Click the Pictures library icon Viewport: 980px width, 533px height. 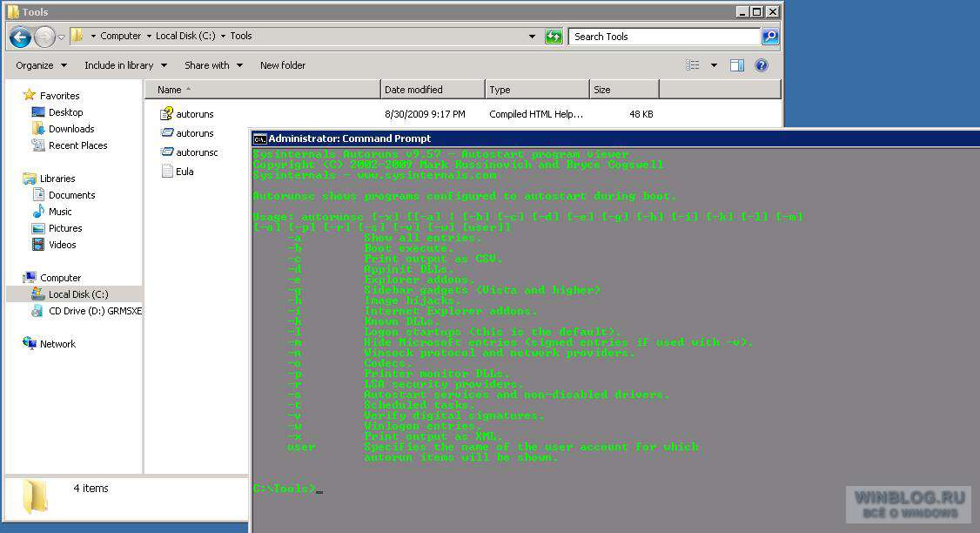(x=38, y=228)
